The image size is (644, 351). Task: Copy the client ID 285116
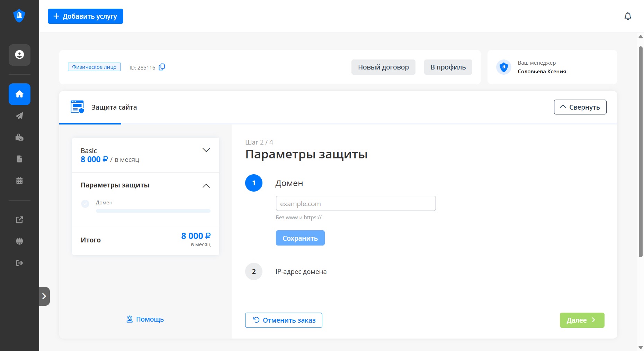click(x=162, y=67)
